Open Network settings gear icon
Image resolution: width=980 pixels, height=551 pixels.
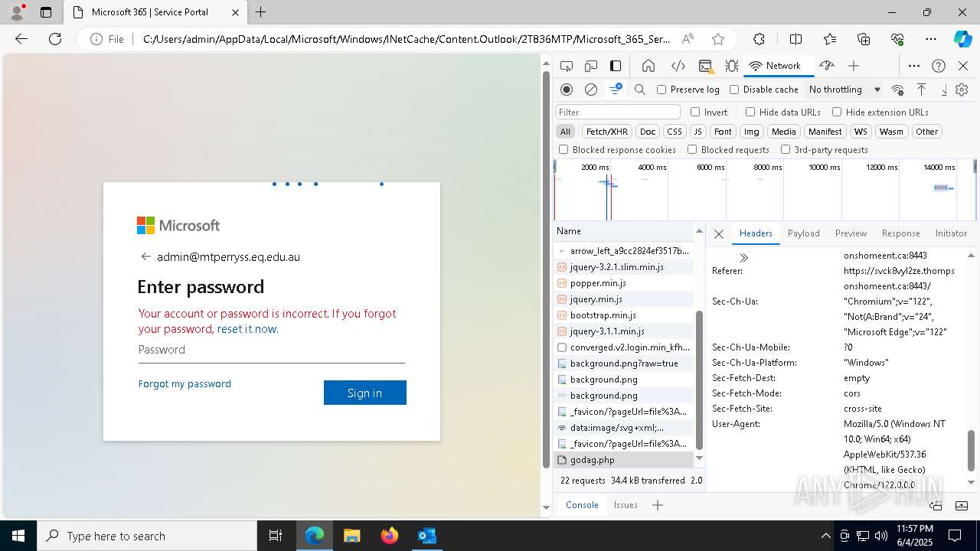point(962,90)
